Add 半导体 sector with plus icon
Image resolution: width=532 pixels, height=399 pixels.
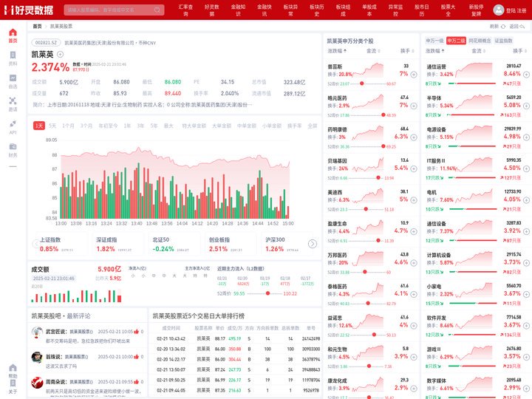pyautogui.click(x=526, y=106)
